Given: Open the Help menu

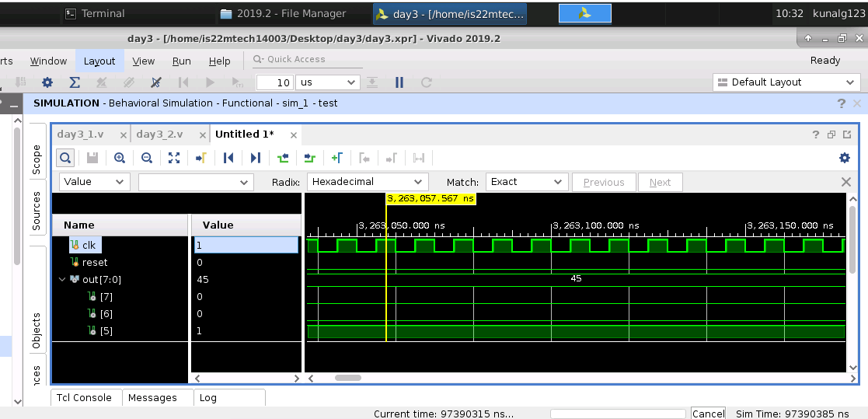Looking at the screenshot, I should point(219,61).
